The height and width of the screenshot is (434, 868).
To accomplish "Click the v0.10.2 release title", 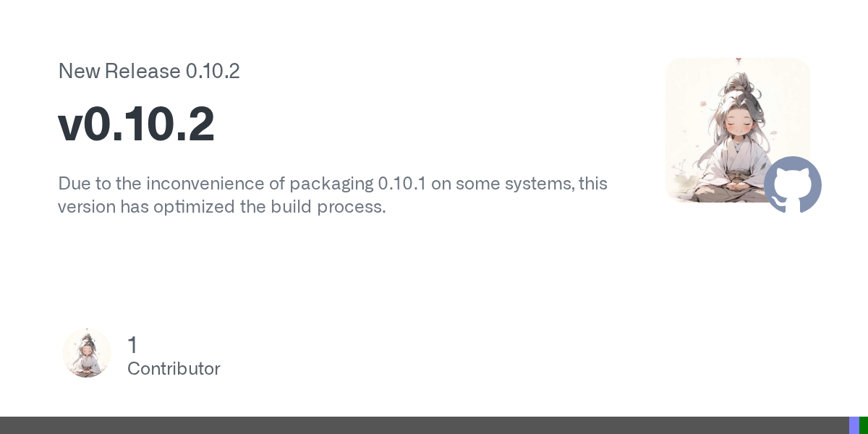I will coord(136,124).
